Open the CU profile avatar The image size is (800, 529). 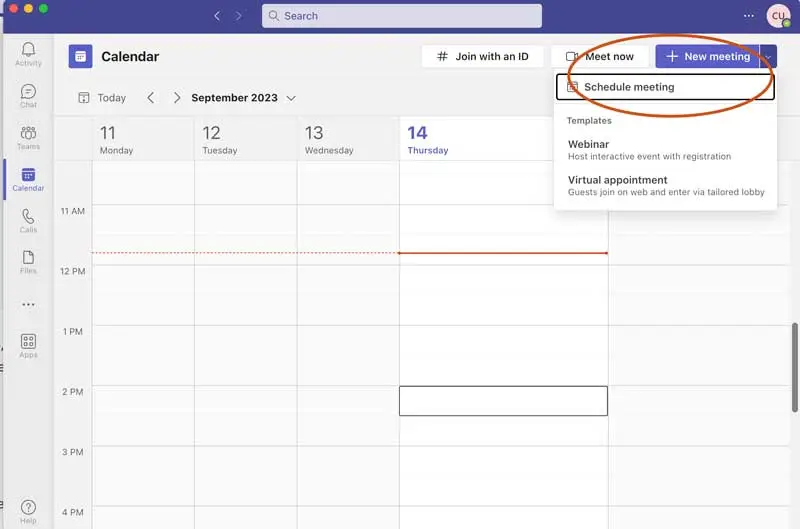click(778, 16)
